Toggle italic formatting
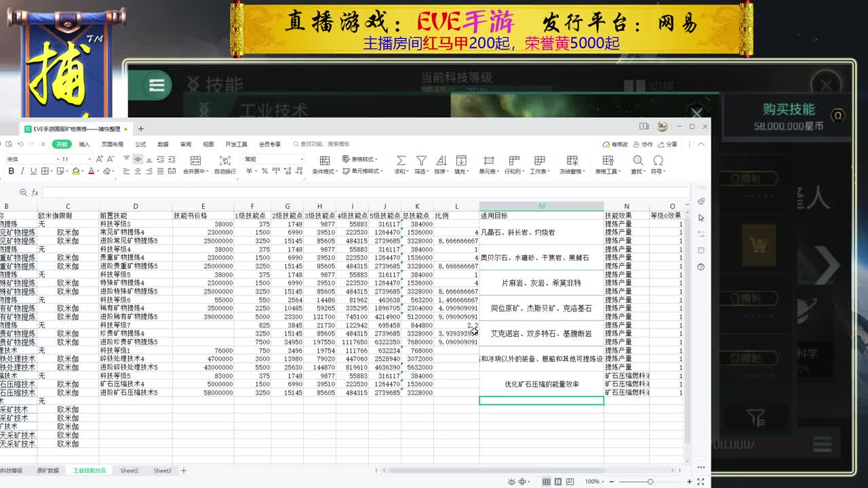This screenshot has width=868, height=488. [22, 170]
